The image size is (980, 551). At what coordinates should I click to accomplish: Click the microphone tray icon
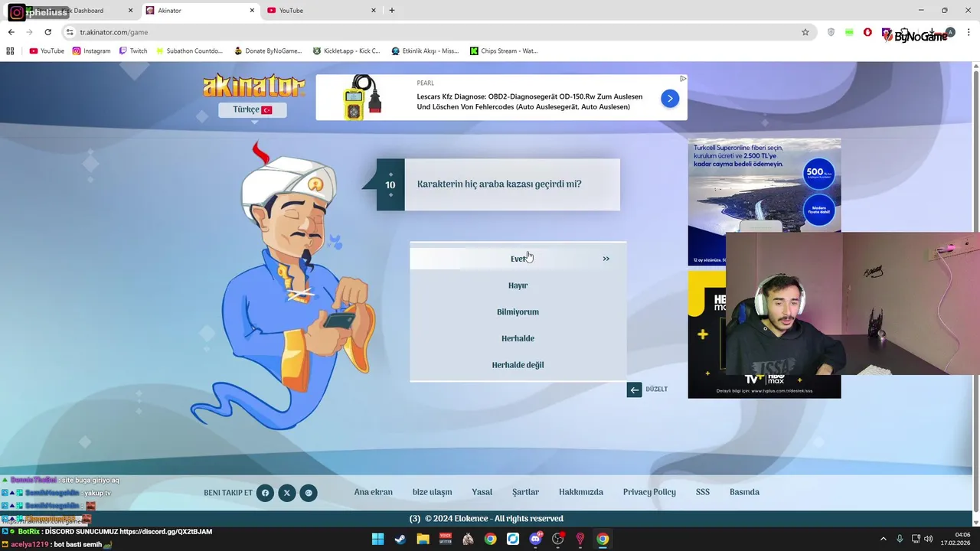coord(900,539)
